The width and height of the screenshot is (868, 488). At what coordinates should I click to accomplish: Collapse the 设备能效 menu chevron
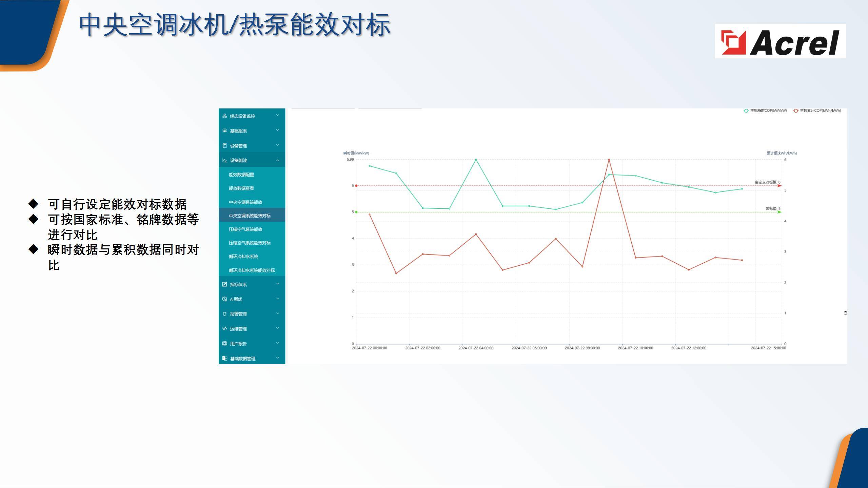tap(277, 160)
